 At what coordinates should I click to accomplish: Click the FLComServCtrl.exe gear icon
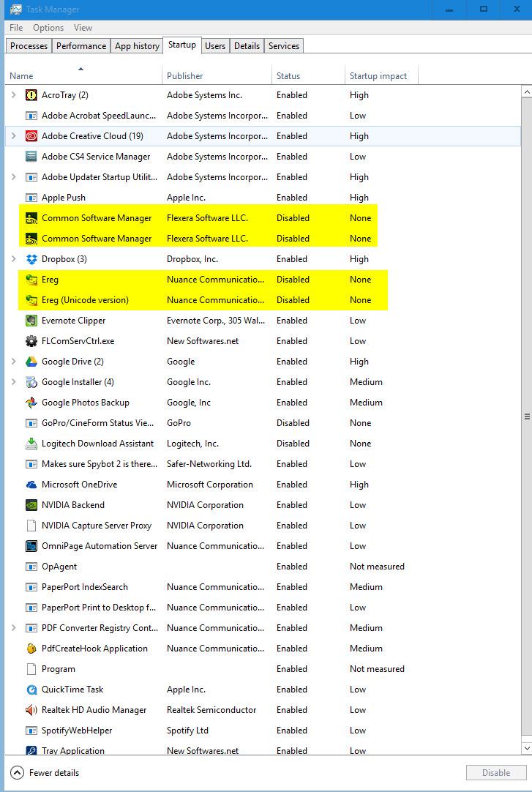click(31, 341)
